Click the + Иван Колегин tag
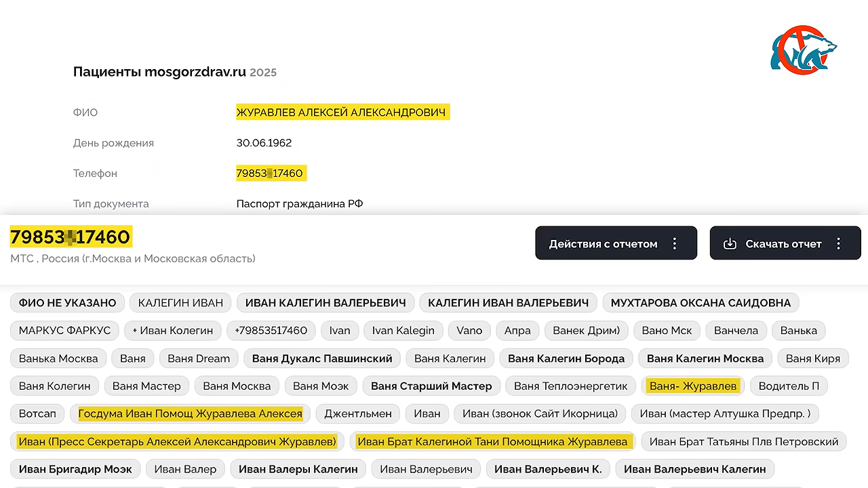 [172, 331]
